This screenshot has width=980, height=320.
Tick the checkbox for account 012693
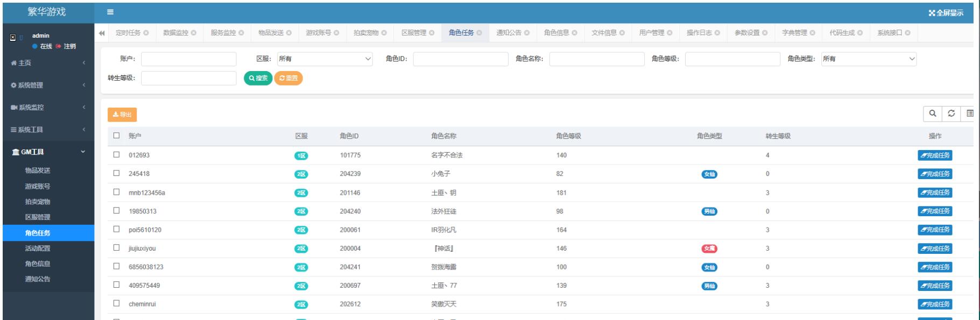(x=117, y=155)
